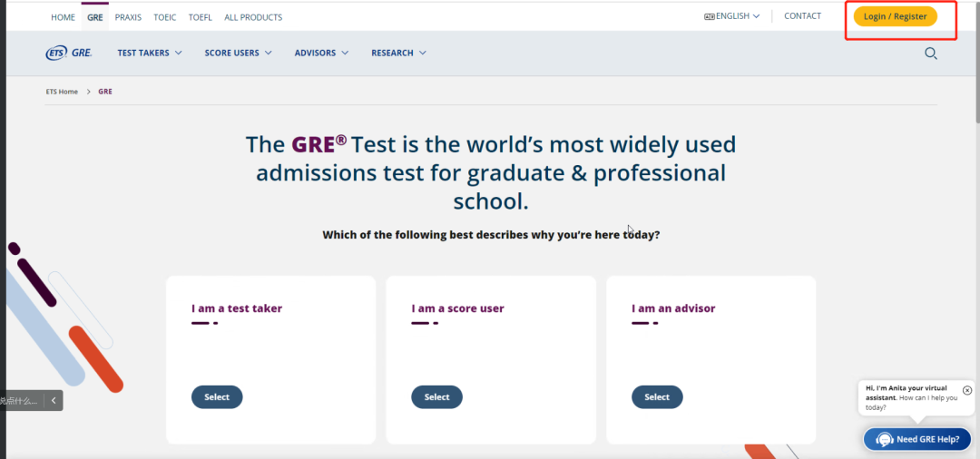This screenshot has width=980, height=459.
Task: Open the ENGLISH language selector
Action: [x=737, y=16]
